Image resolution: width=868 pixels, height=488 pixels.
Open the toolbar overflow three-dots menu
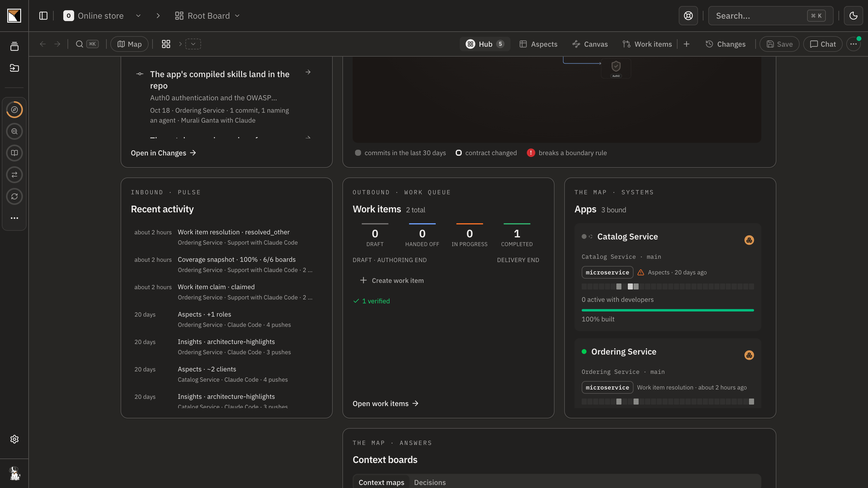tap(853, 44)
